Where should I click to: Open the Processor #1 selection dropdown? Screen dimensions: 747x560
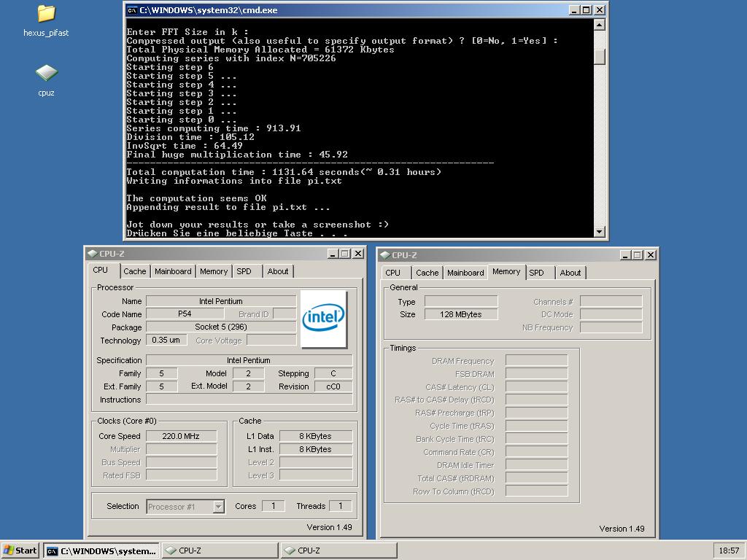coord(218,507)
